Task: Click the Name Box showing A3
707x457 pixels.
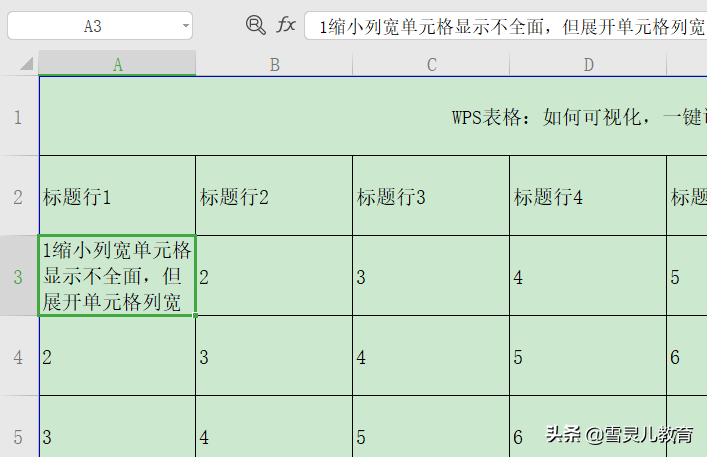Action: tap(100, 26)
